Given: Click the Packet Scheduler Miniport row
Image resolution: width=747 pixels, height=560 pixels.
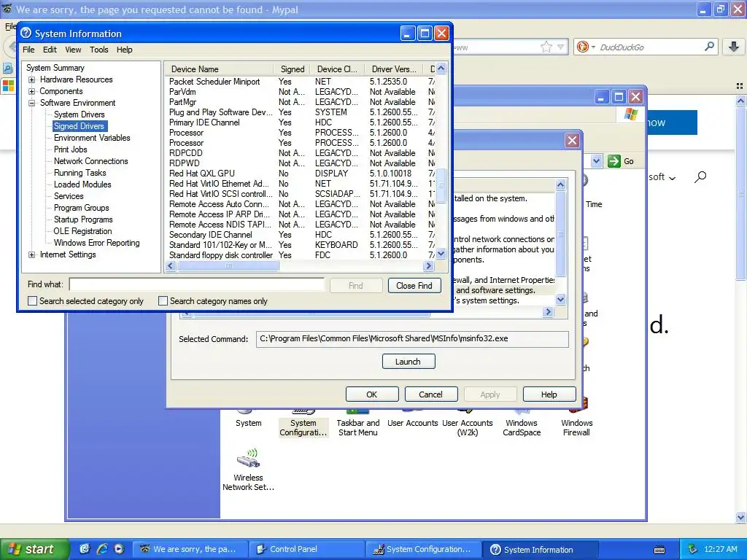Looking at the screenshot, I should click(300, 82).
